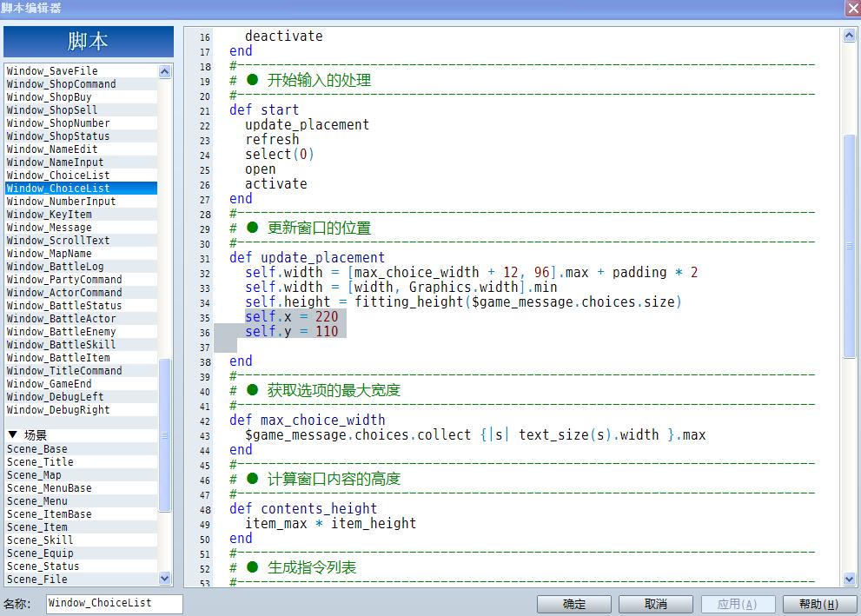Click the code editor scroll-down arrow

(849, 579)
